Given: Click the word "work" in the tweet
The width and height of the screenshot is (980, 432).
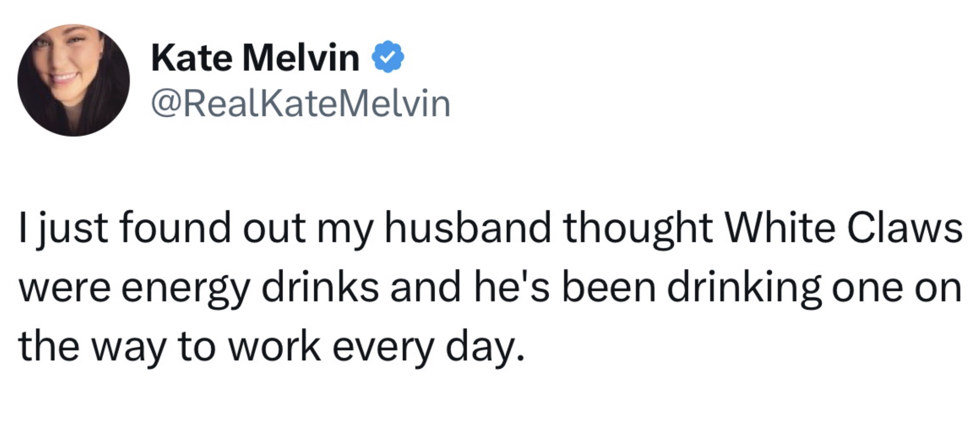Looking at the screenshot, I should pyautogui.click(x=274, y=347).
